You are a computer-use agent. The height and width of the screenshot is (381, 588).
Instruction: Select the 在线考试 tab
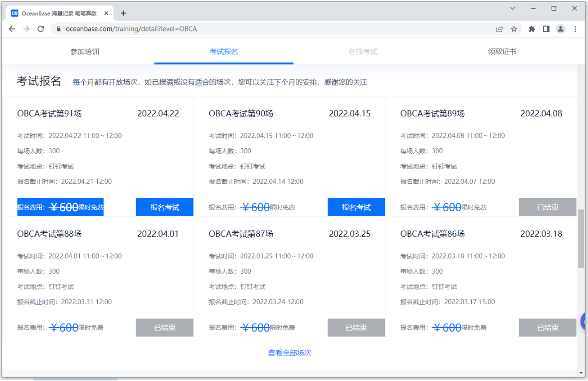pyautogui.click(x=363, y=52)
